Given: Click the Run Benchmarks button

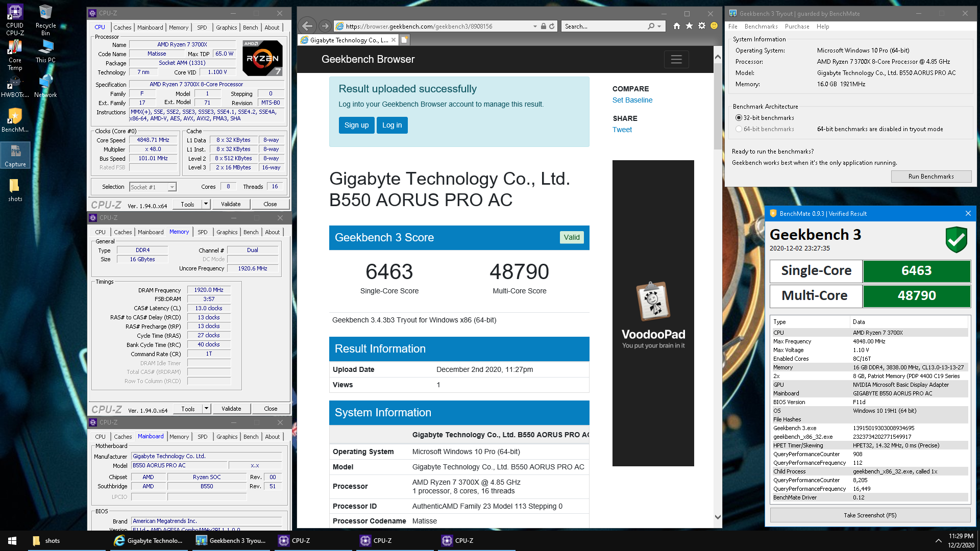Looking at the screenshot, I should 931,177.
